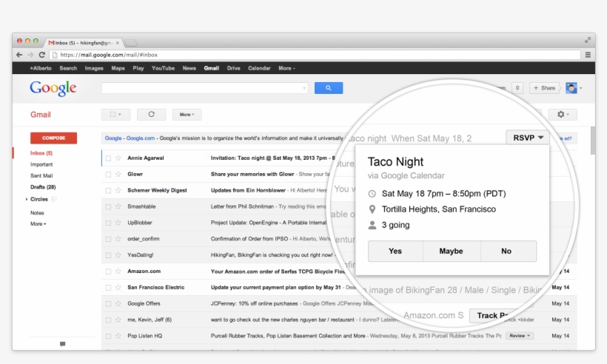
Task: Star the Glowr email
Action: coord(118,174)
